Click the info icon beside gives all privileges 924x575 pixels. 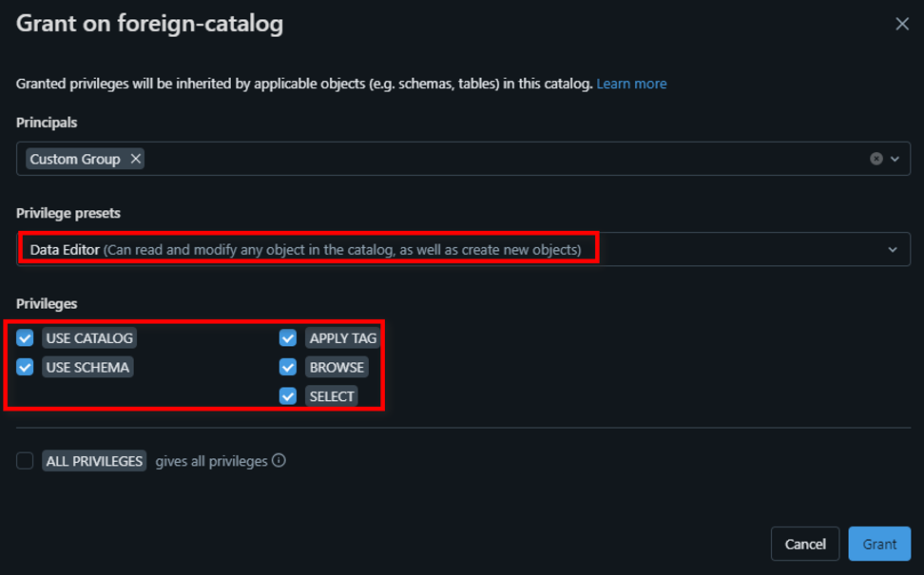[279, 460]
